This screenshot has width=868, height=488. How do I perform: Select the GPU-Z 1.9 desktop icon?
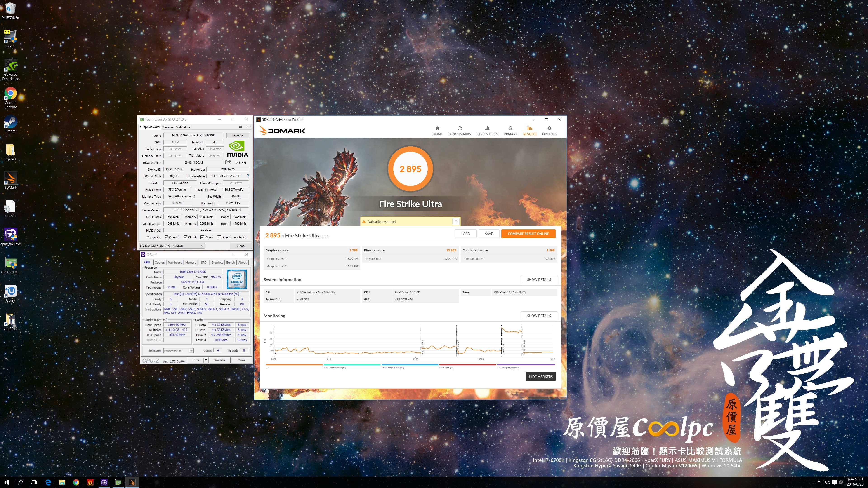click(x=10, y=265)
